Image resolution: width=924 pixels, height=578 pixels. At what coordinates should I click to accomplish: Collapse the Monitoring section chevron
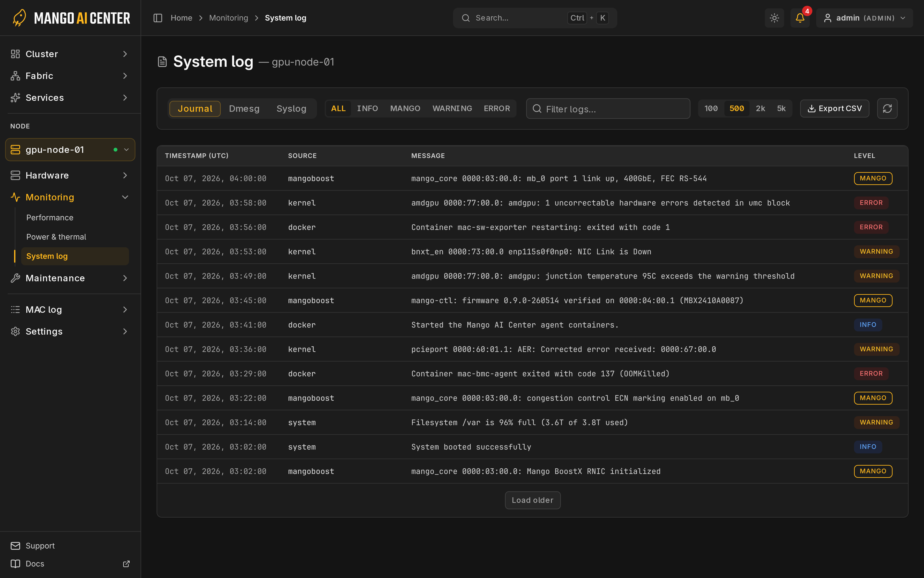point(125,197)
